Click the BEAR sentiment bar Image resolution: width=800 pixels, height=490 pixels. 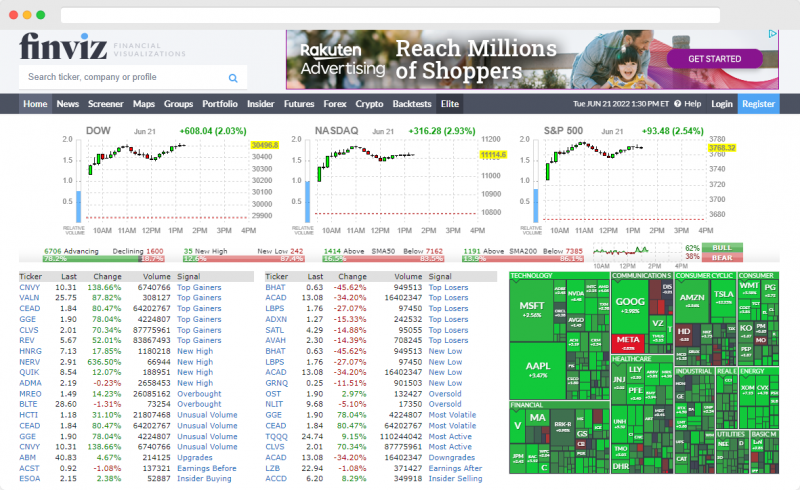point(722,258)
